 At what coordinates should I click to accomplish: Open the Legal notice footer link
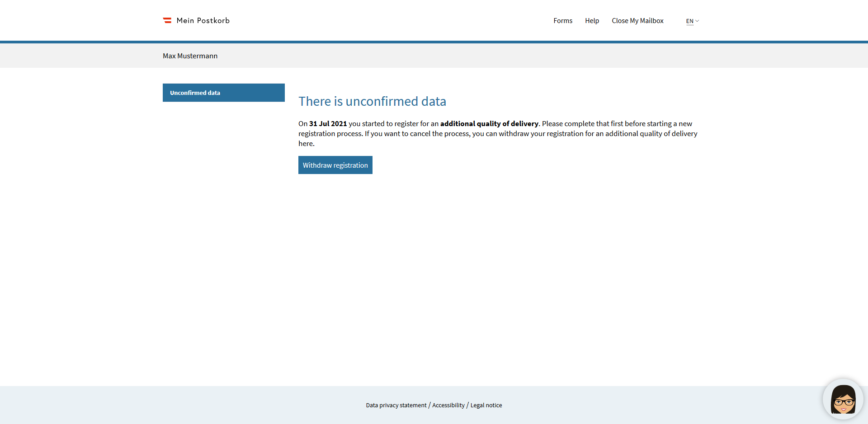(x=486, y=405)
